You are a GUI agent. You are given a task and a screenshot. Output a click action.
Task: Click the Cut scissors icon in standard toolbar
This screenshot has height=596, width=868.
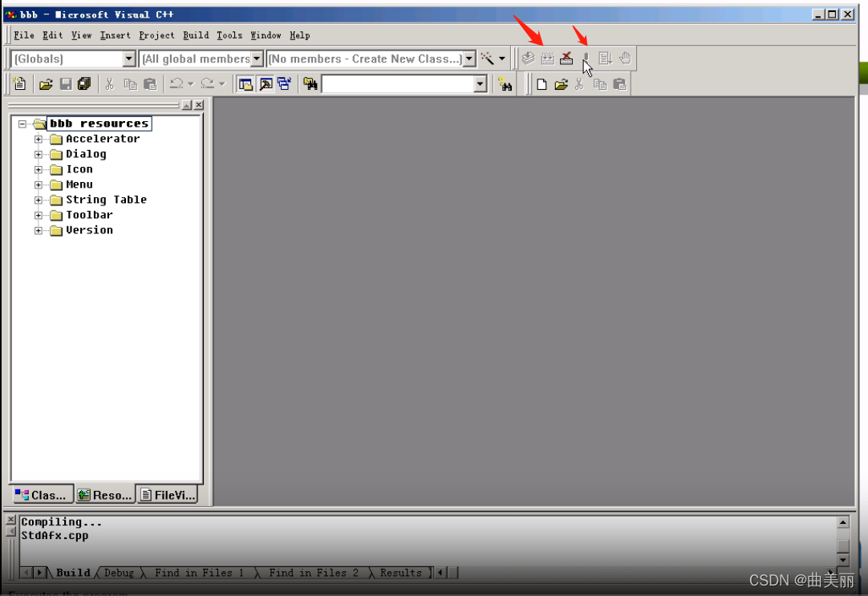[x=110, y=84]
